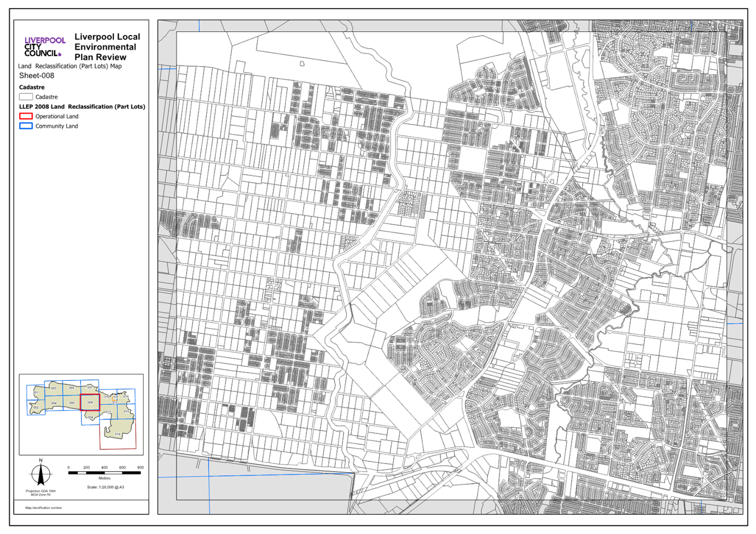Click the 'Sheet-008' label
Viewport: 756px width, 534px height.
pyautogui.click(x=37, y=76)
